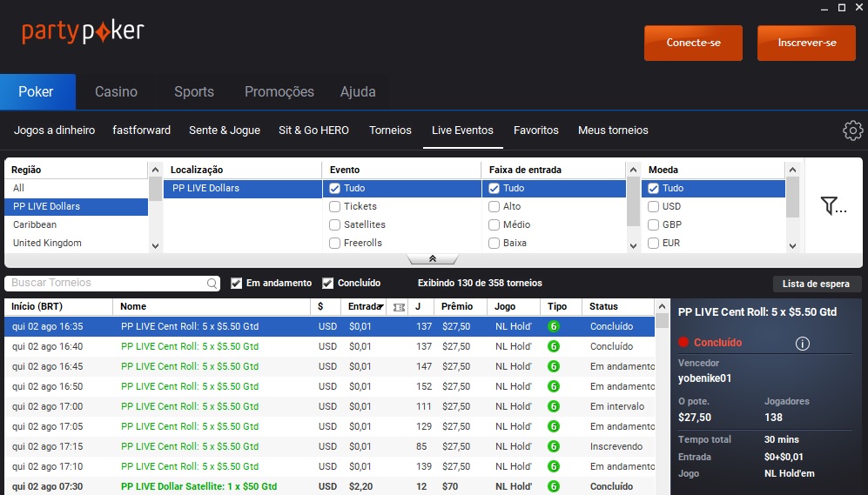Switch to the Casino tab
868x495 pixels.
pos(117,92)
